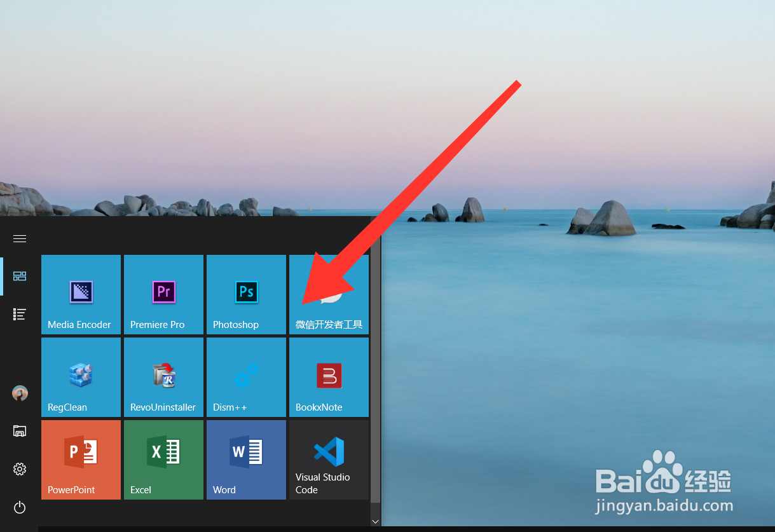
Task: Click the Power button
Action: point(19,507)
